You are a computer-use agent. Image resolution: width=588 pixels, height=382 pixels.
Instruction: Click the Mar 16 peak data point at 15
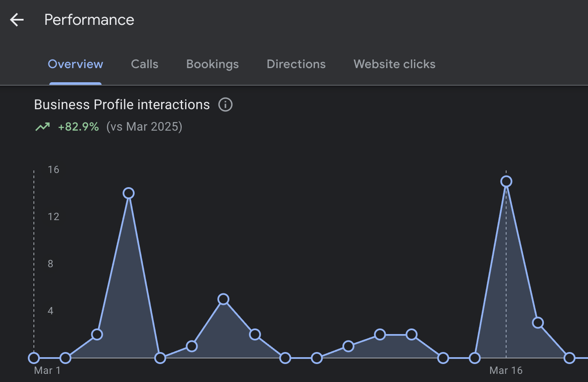(506, 182)
